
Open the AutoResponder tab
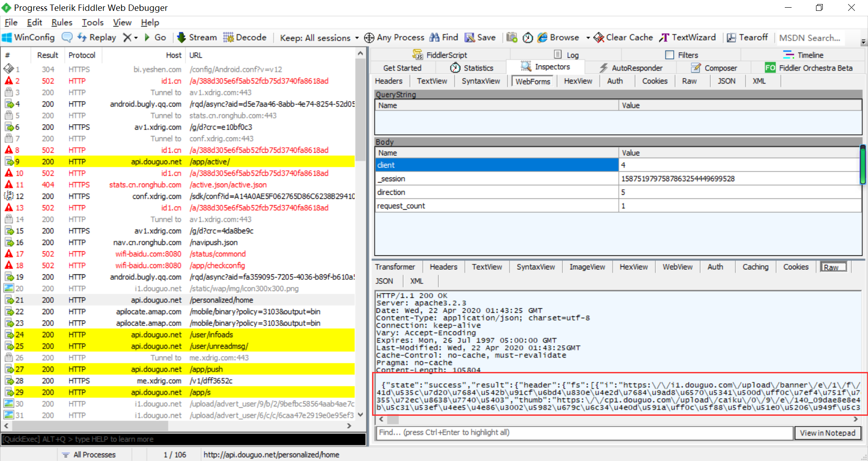click(631, 68)
